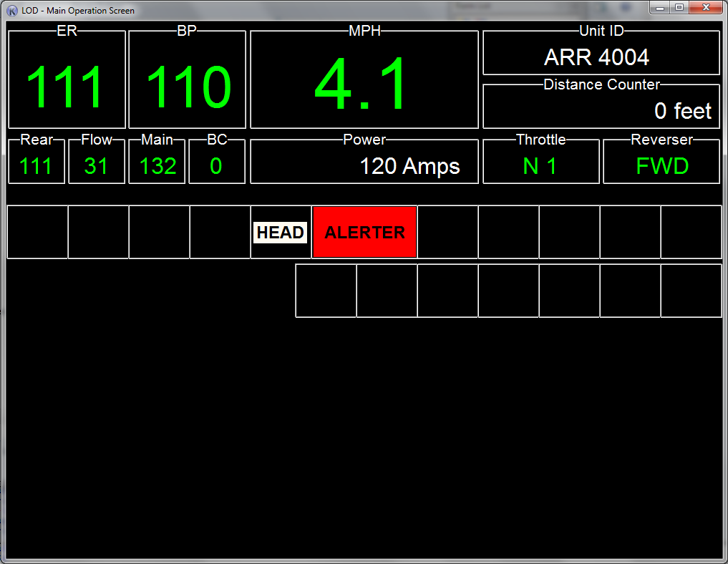728x564 pixels.
Task: Click the red ALERTER indicator
Action: (364, 233)
